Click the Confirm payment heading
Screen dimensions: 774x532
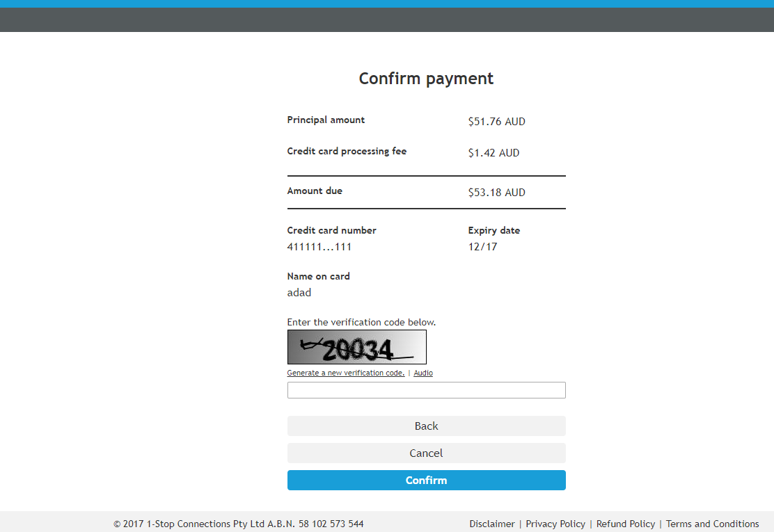426,79
